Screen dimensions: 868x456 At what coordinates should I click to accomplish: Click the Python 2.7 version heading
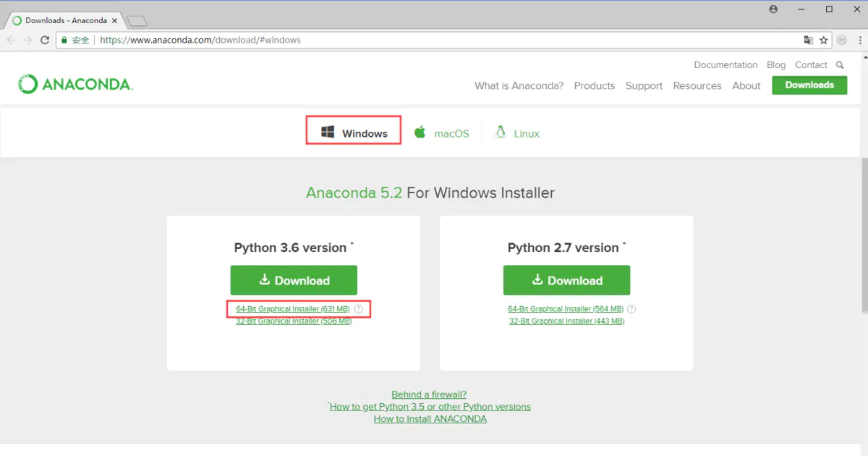(x=563, y=248)
